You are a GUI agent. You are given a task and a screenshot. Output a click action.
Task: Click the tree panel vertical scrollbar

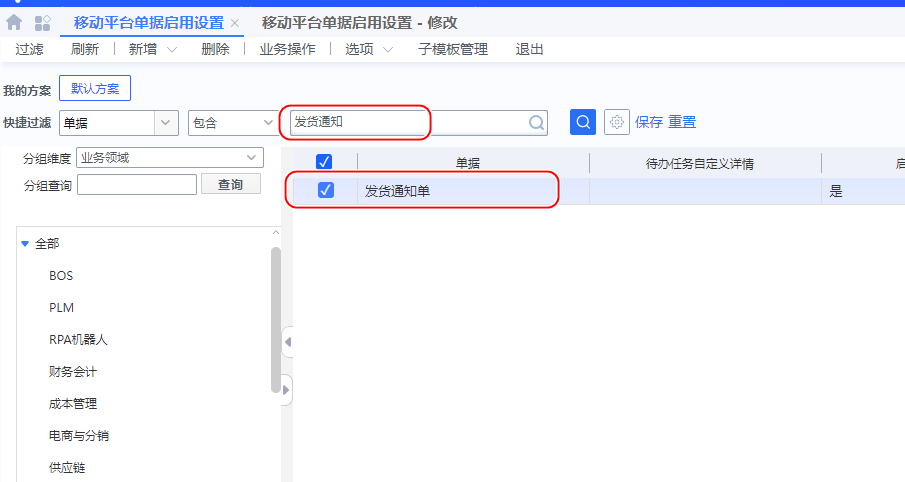[x=276, y=320]
